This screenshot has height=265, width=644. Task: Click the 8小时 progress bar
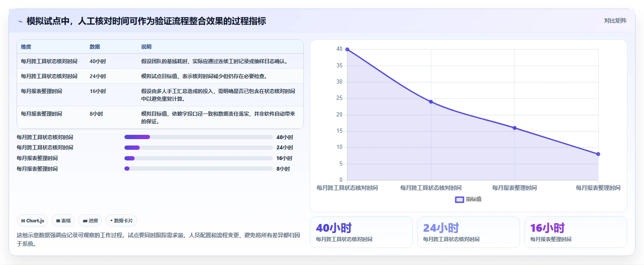pyautogui.click(x=198, y=169)
